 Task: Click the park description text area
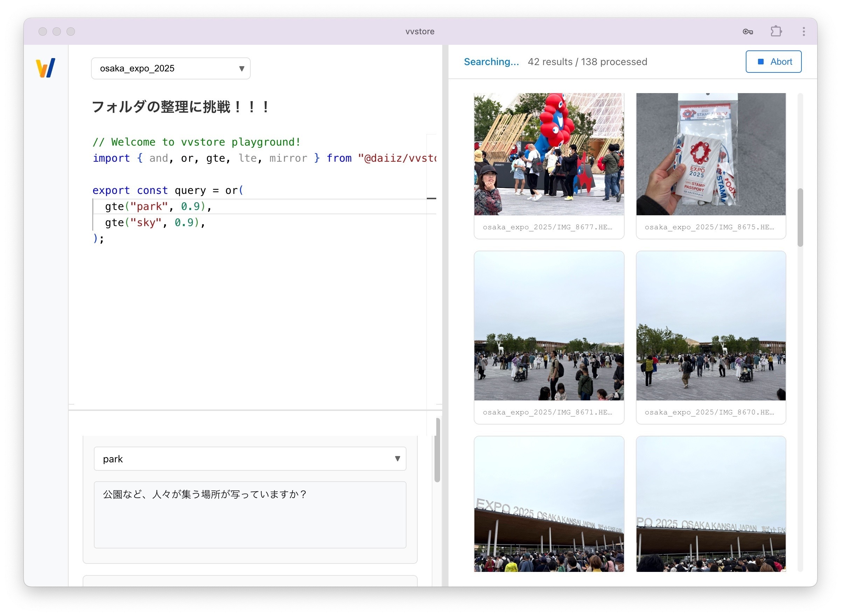(x=250, y=514)
